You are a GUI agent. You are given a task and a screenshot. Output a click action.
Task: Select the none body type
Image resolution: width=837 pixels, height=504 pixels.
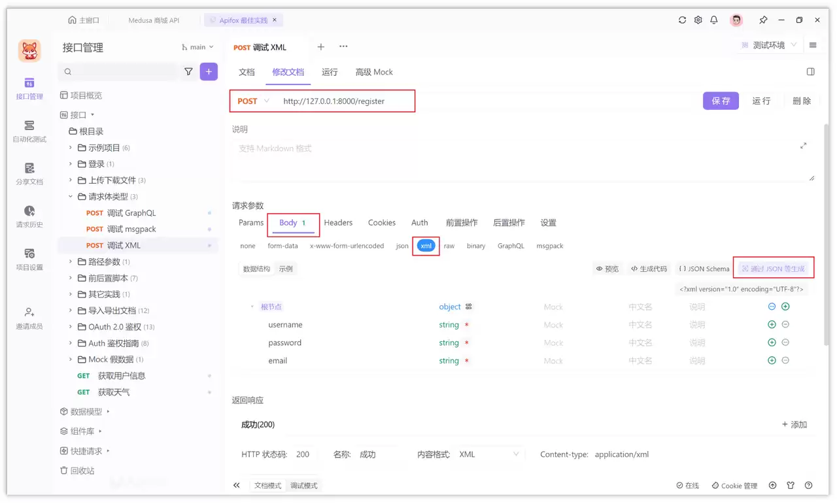(248, 246)
